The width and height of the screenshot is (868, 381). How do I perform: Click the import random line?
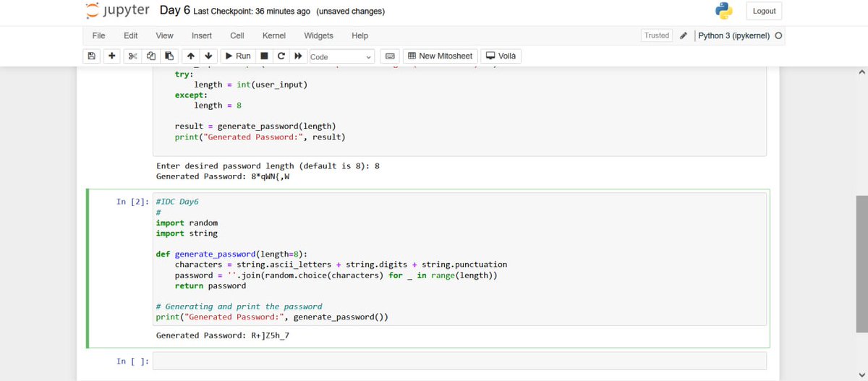pos(187,223)
